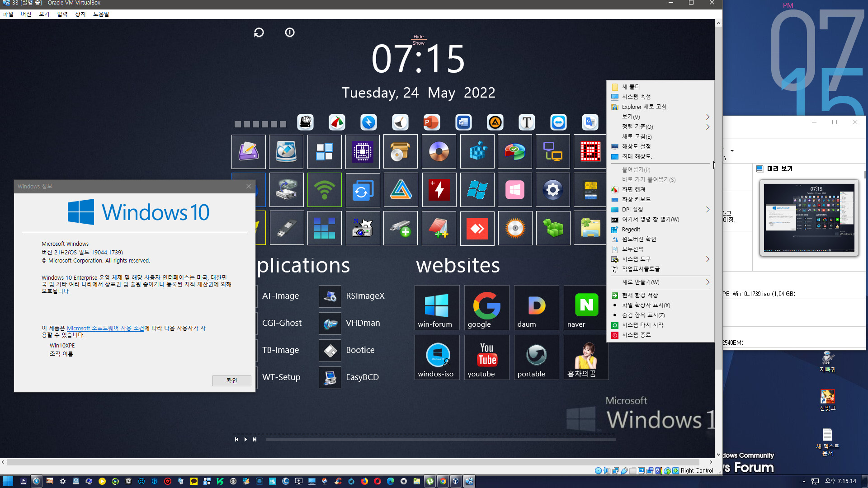
Task: Launch the USB drive with green plus tile
Action: click(x=401, y=228)
